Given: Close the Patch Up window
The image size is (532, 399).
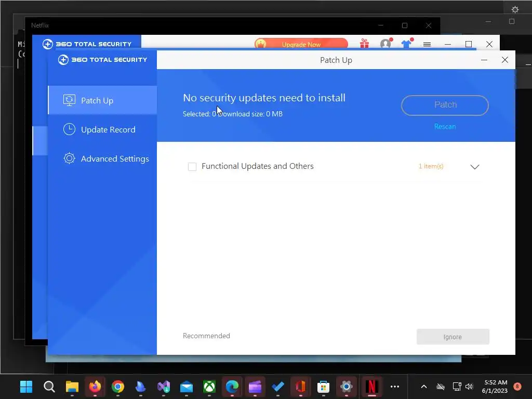Looking at the screenshot, I should (x=505, y=60).
